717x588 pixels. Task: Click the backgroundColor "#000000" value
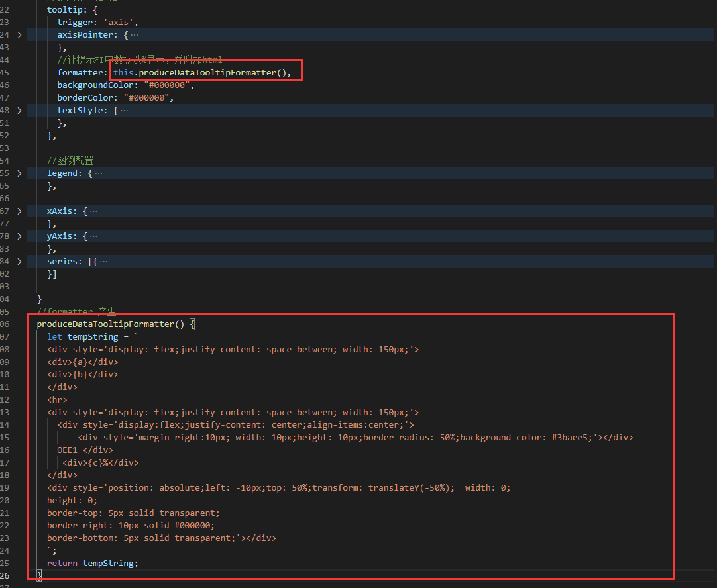tap(167, 85)
